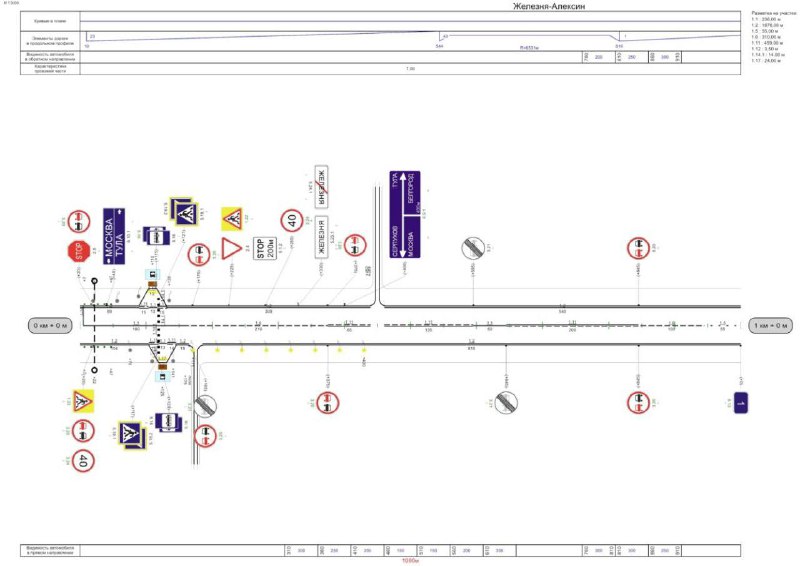Viewport: 800px width, 566px height.
Task: Select the Элементы дороги в продольном профиле row header
Action: click(x=50, y=41)
